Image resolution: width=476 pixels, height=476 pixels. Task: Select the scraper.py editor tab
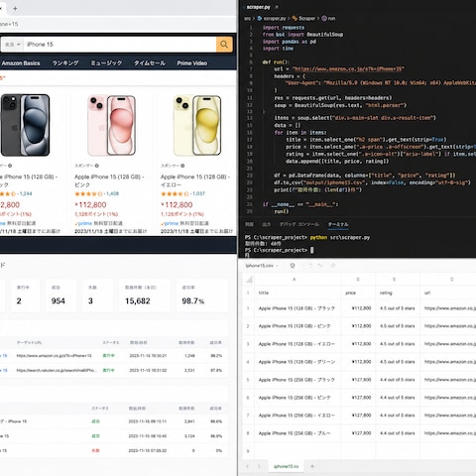259,7
